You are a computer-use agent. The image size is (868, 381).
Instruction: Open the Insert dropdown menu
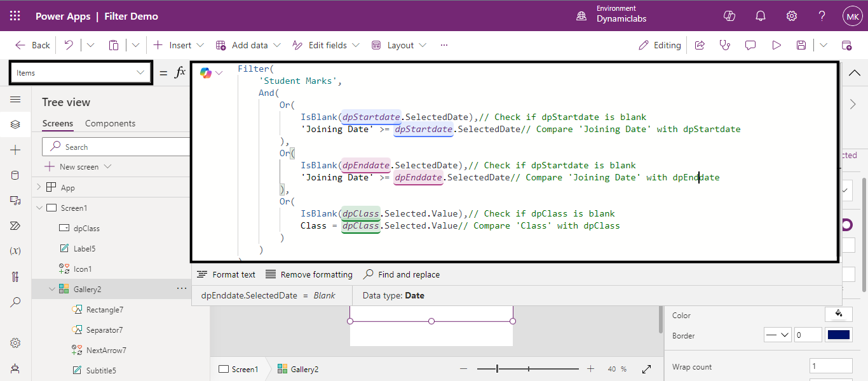179,45
